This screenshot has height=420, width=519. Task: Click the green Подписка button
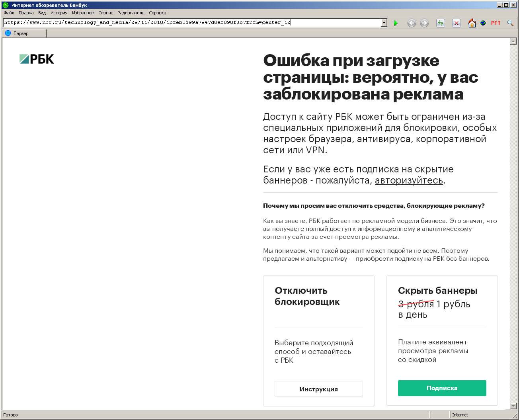[442, 388]
